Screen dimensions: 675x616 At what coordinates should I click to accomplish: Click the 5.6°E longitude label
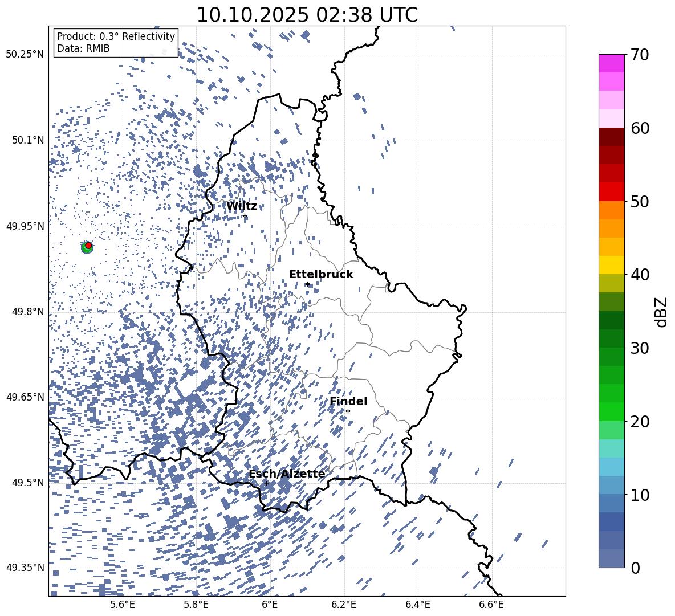point(123,605)
